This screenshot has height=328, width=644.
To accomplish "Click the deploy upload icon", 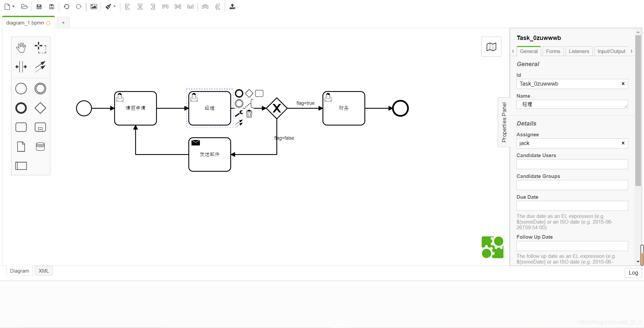I will tap(232, 7).
